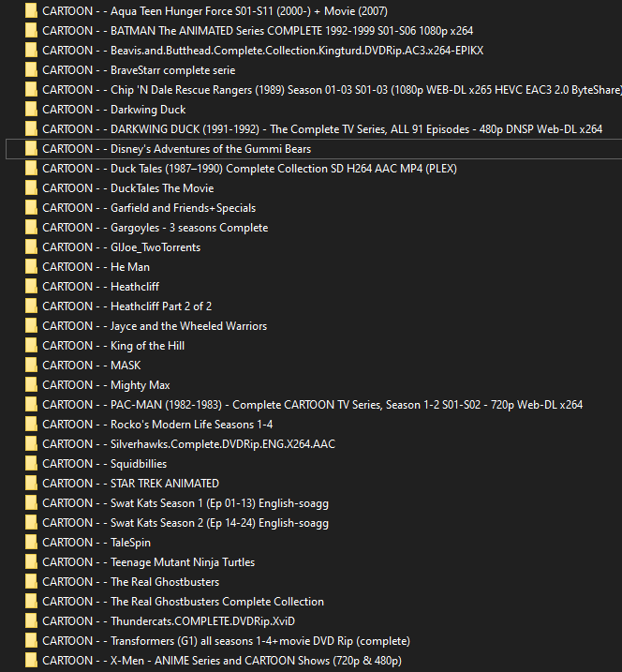Screen dimensions: 622x672
Task: Click the King of the Hill folder icon
Action: tap(31, 346)
